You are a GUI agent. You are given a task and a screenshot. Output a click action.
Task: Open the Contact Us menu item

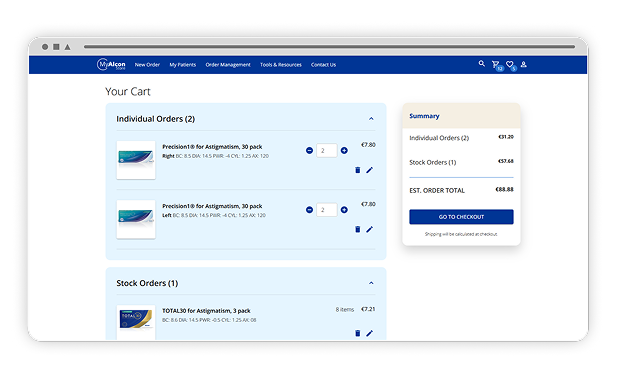(323, 65)
